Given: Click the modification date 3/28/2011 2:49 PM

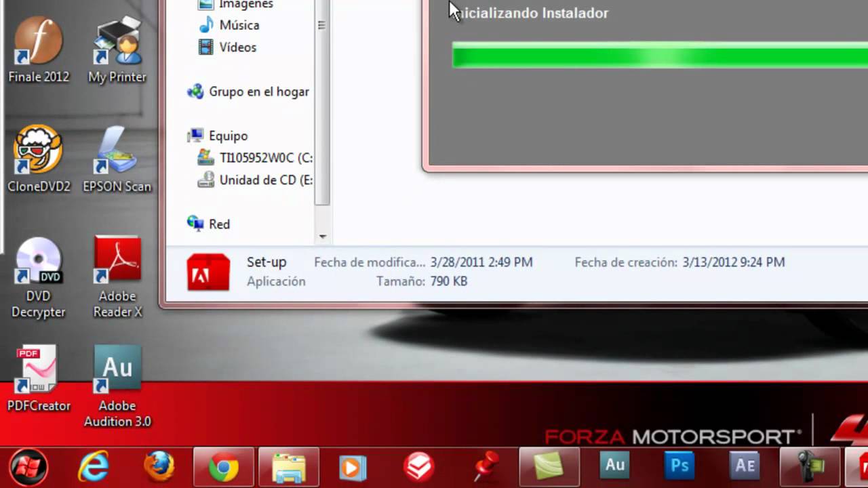Looking at the screenshot, I should coord(481,262).
